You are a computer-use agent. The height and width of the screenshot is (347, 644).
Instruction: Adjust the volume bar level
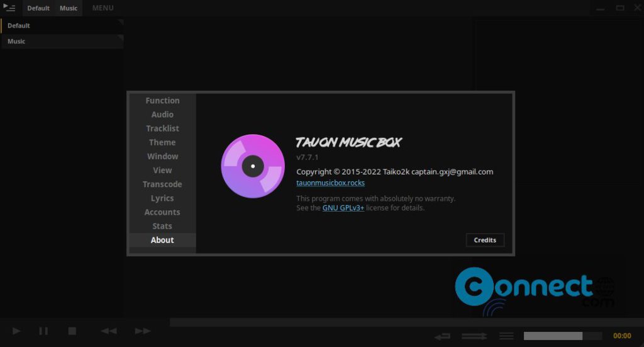(563, 336)
